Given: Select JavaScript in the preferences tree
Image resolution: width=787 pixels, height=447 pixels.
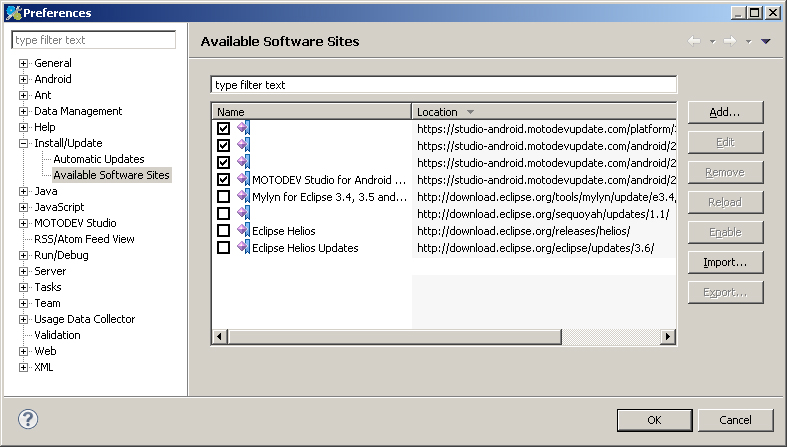Looking at the screenshot, I should click(x=59, y=207).
